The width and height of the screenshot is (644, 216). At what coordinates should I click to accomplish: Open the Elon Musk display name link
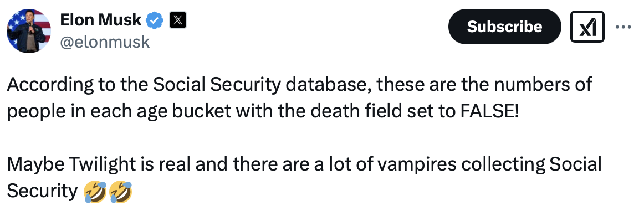[101, 20]
